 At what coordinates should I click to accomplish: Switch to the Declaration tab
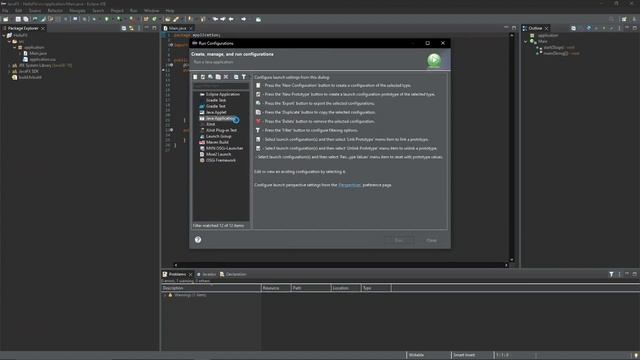point(233,274)
